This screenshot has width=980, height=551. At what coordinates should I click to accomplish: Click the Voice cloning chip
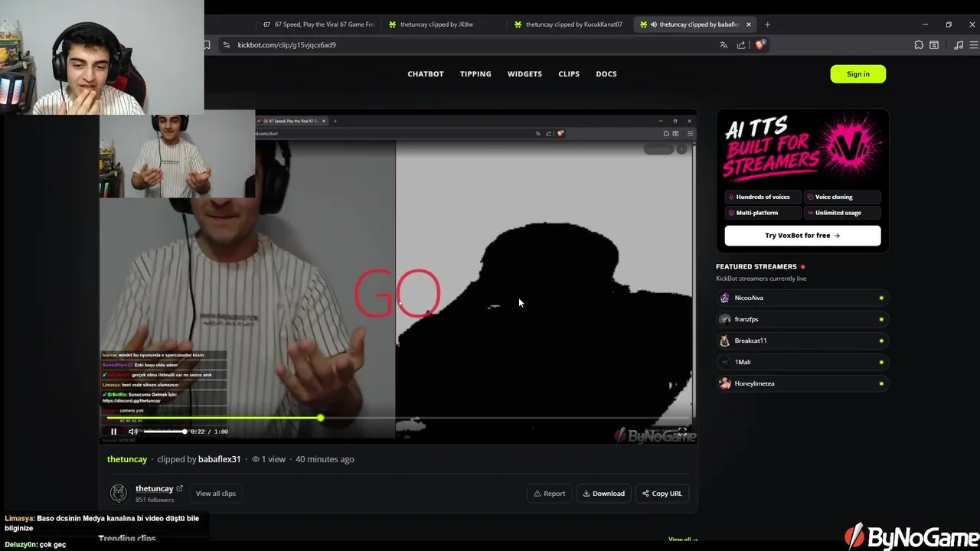(841, 197)
